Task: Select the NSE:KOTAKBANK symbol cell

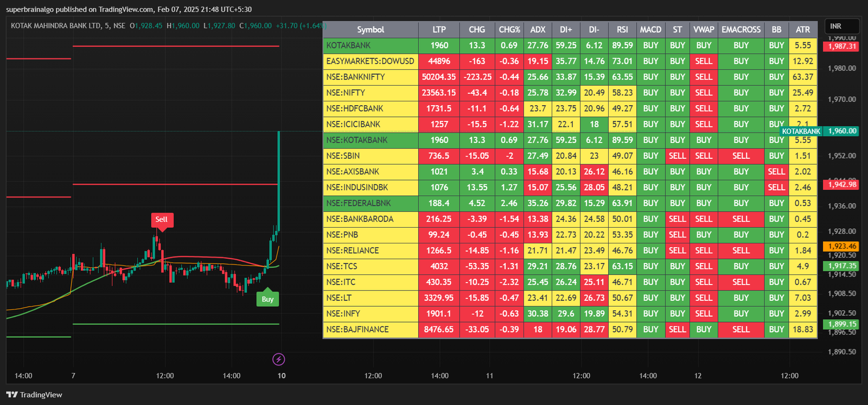Action: 371,140
